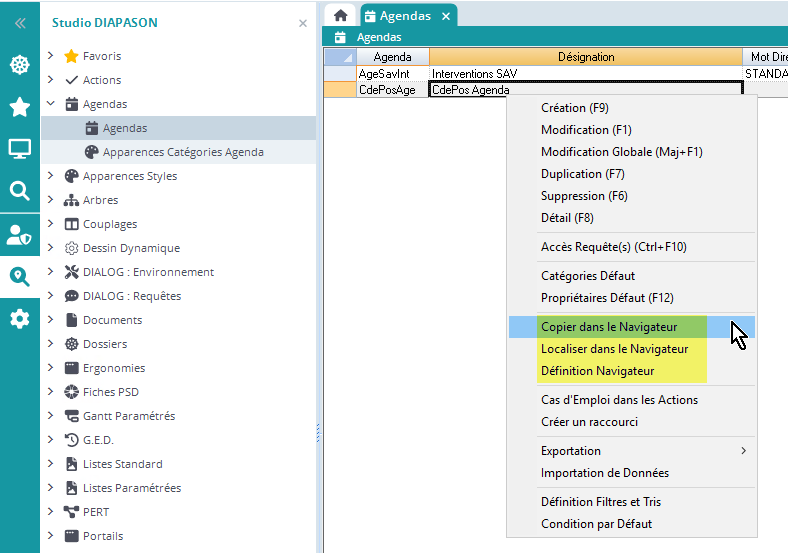This screenshot has height=553, width=788.
Task: Collapse sidebar with double chevron icon
Action: click(20, 23)
